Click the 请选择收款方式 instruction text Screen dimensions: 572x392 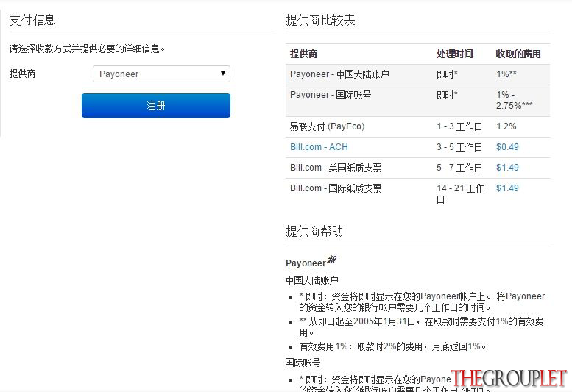point(87,49)
